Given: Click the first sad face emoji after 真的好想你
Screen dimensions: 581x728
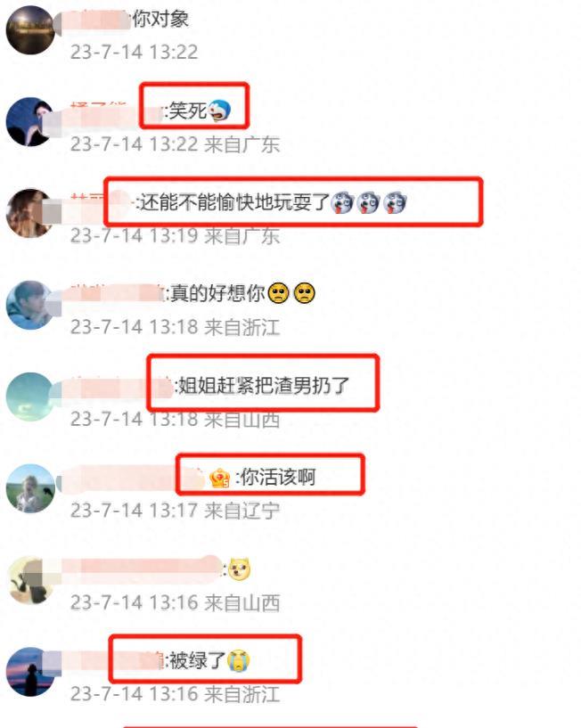Looking at the screenshot, I should click(278, 293).
